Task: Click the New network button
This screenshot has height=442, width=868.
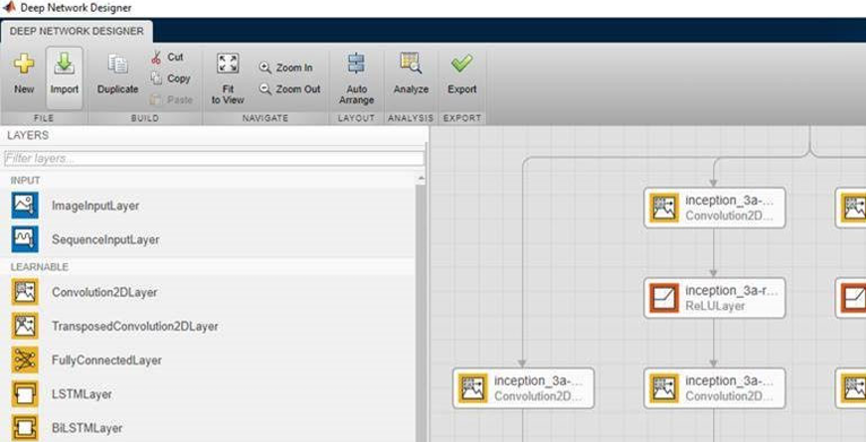Action: coord(24,74)
